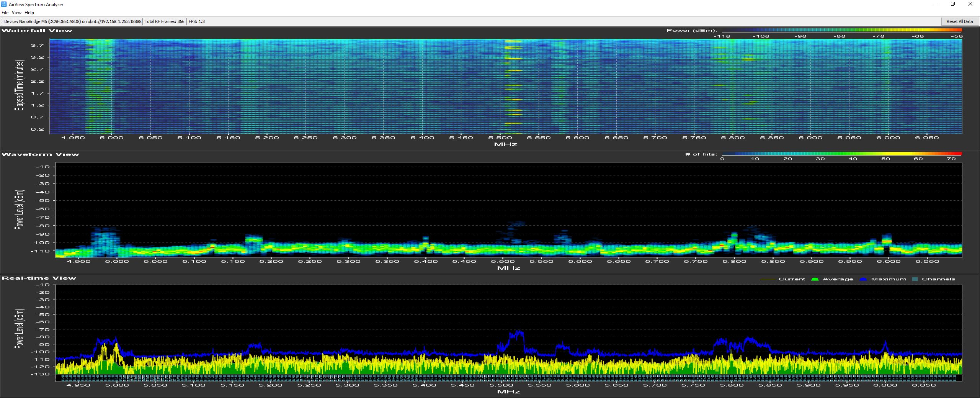Viewport: 980px width, 398px height.
Task: Click the yellow Current line legend icon
Action: click(767, 279)
